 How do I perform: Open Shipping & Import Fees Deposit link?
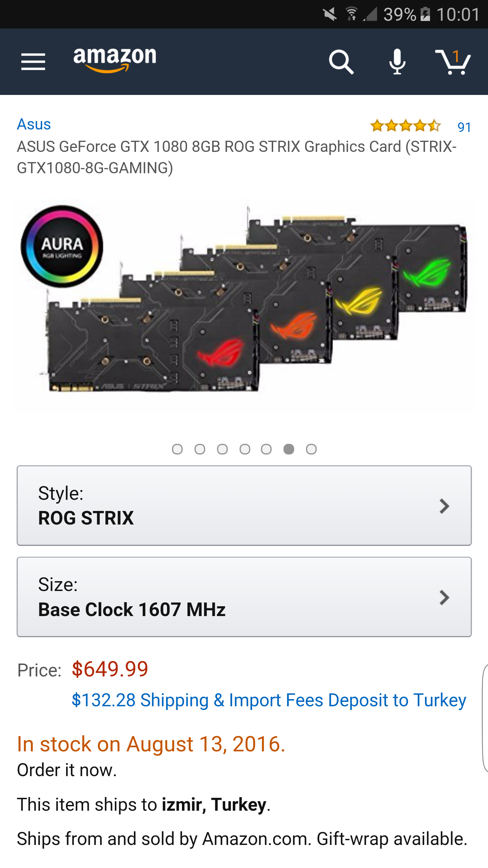269,701
